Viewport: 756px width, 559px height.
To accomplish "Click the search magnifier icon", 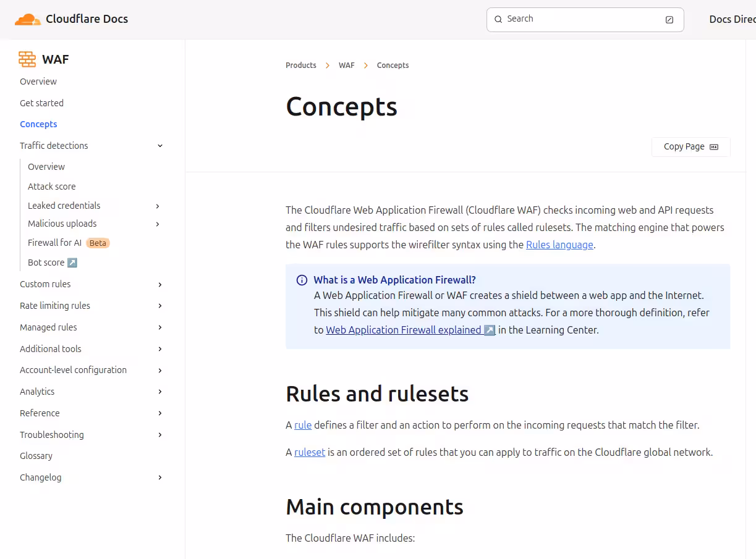I will pos(498,19).
